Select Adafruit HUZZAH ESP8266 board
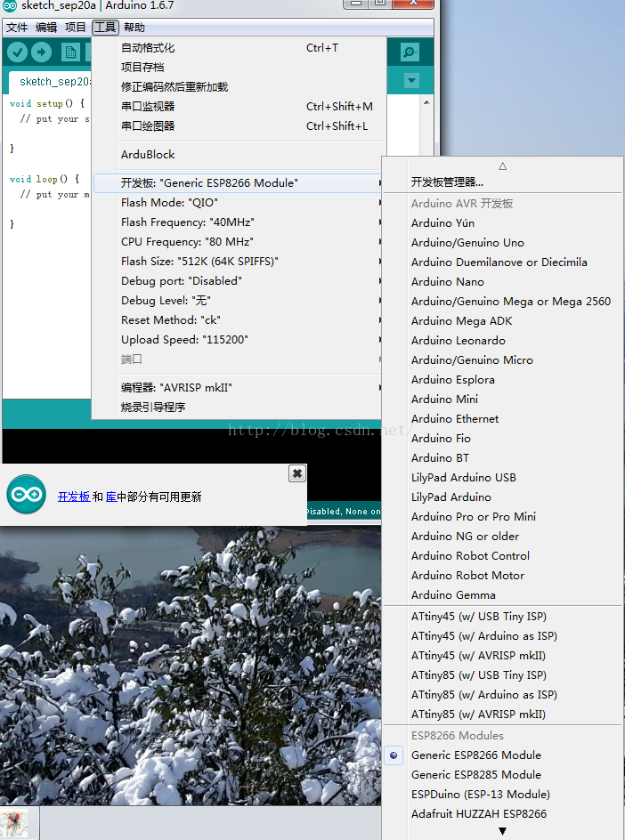Image resolution: width=625 pixels, height=840 pixels. [502, 813]
